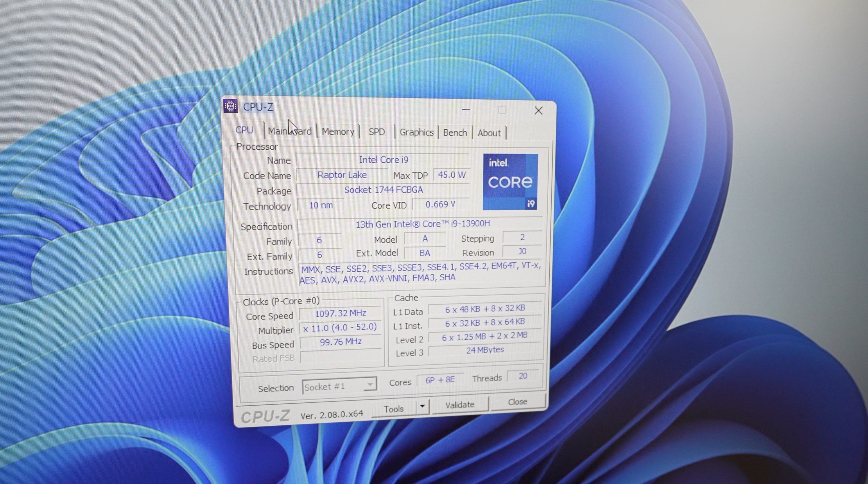Click the Close button at bottom
The height and width of the screenshot is (484, 868).
pos(517,402)
